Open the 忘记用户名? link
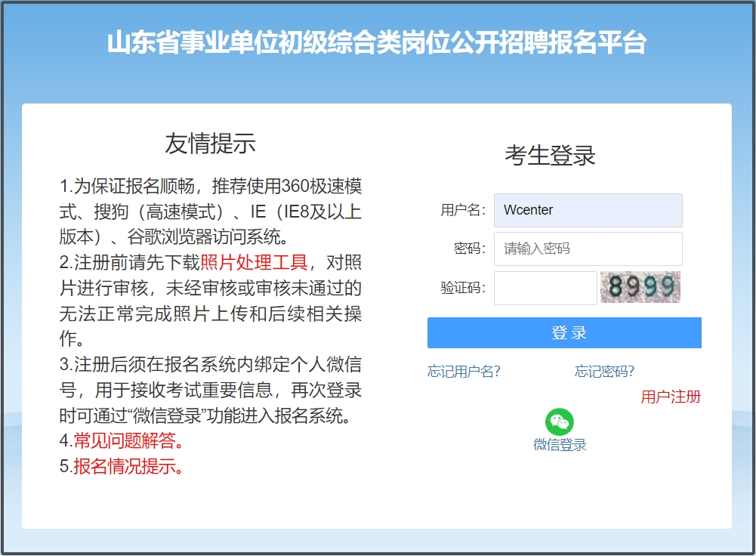756x556 pixels. (x=464, y=372)
